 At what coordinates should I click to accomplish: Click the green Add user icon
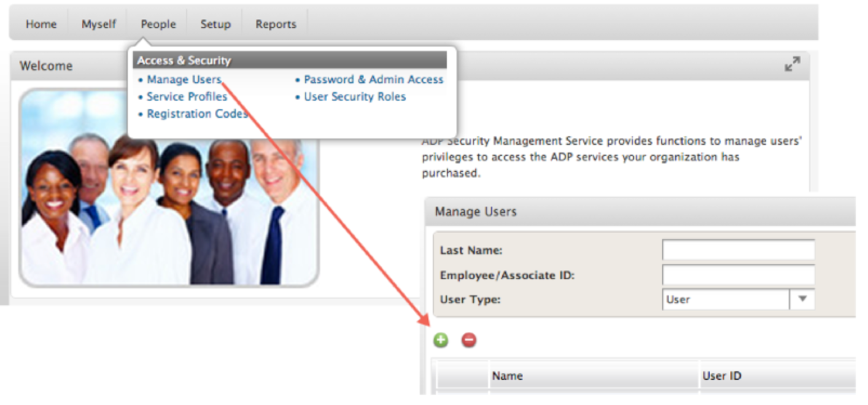440,340
